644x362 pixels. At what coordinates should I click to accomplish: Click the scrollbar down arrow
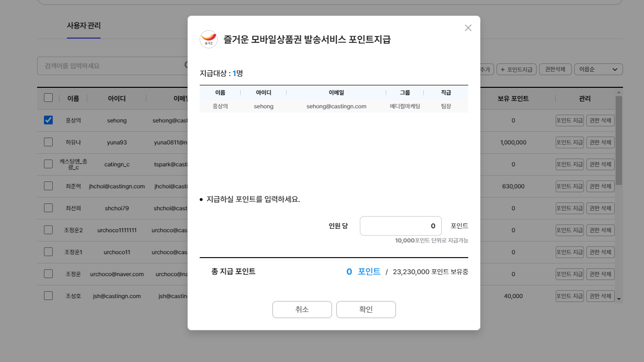click(619, 299)
